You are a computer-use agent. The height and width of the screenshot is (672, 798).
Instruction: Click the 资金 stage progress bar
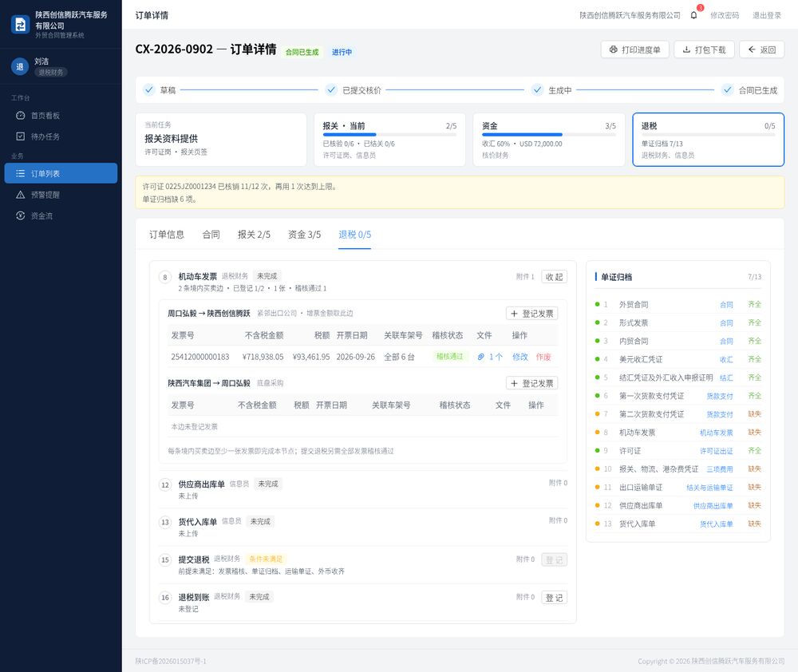pyautogui.click(x=549, y=135)
